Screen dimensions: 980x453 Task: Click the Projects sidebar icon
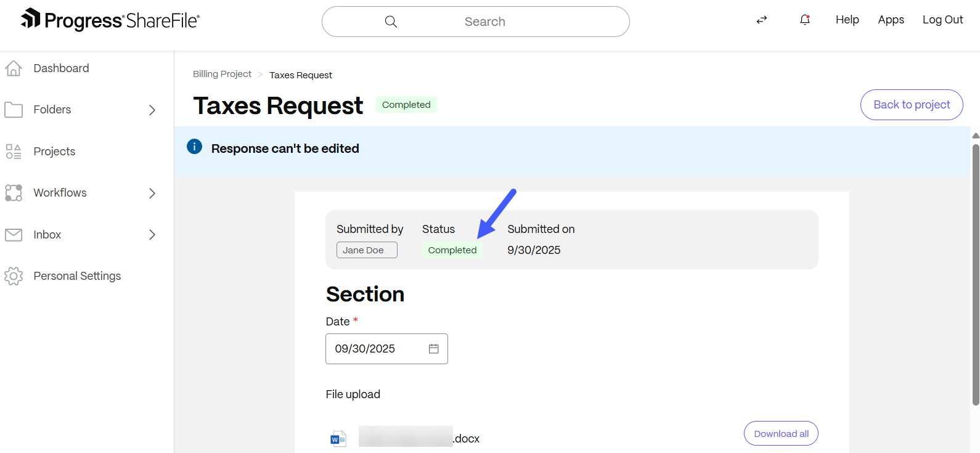click(x=14, y=152)
